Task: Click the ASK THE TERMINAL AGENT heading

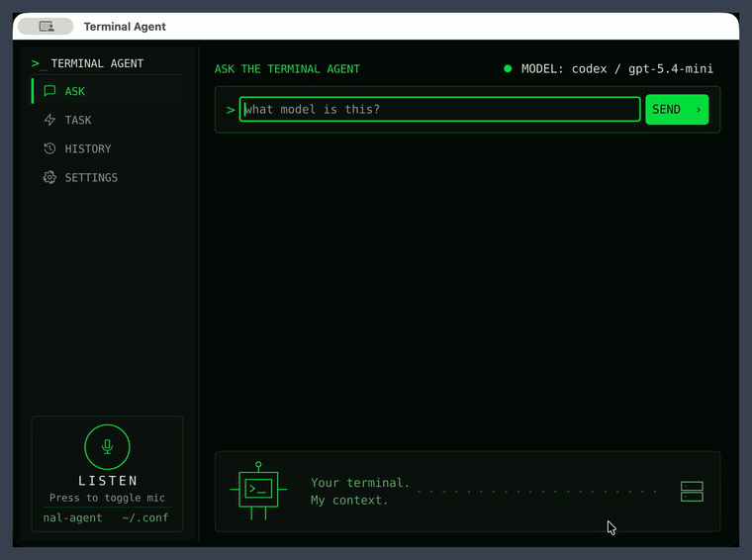Action: click(x=287, y=69)
